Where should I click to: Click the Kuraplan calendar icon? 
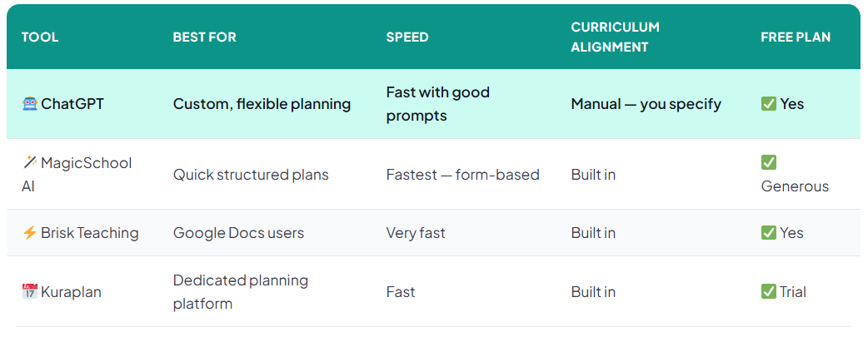[29, 292]
